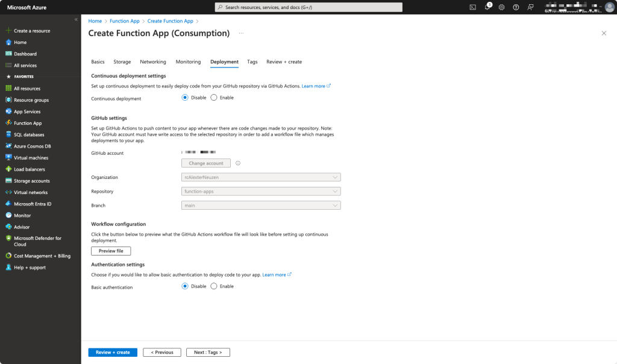This screenshot has height=364, width=617.
Task: Click the Load balancers icon
Action: click(8, 169)
